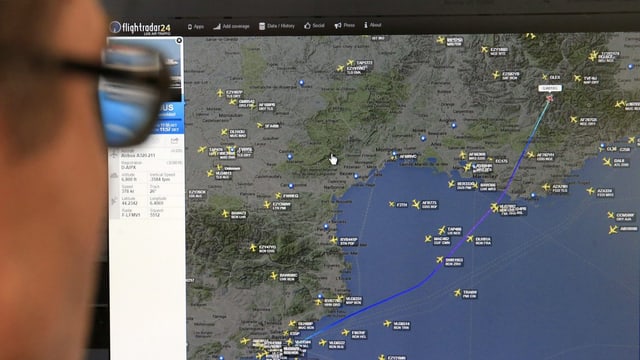The height and width of the screenshot is (360, 640).
Task: Select the DLH91A aircraft icon
Action: point(470,238)
